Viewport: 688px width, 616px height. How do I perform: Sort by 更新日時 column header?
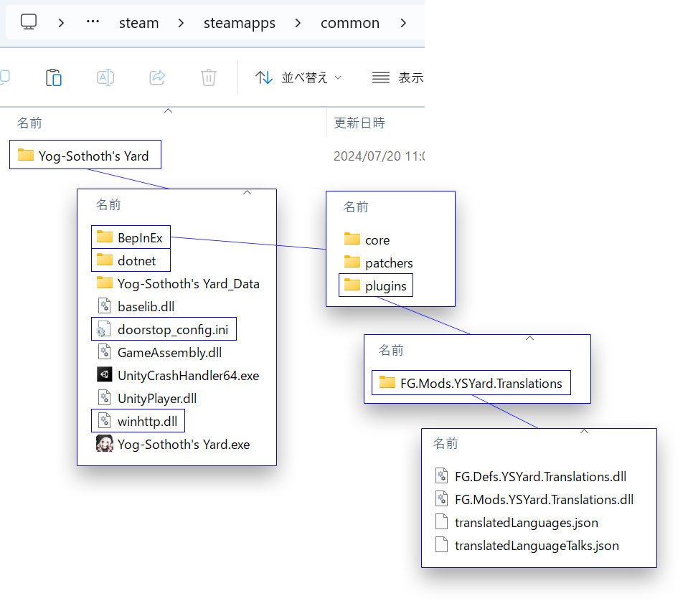click(359, 123)
